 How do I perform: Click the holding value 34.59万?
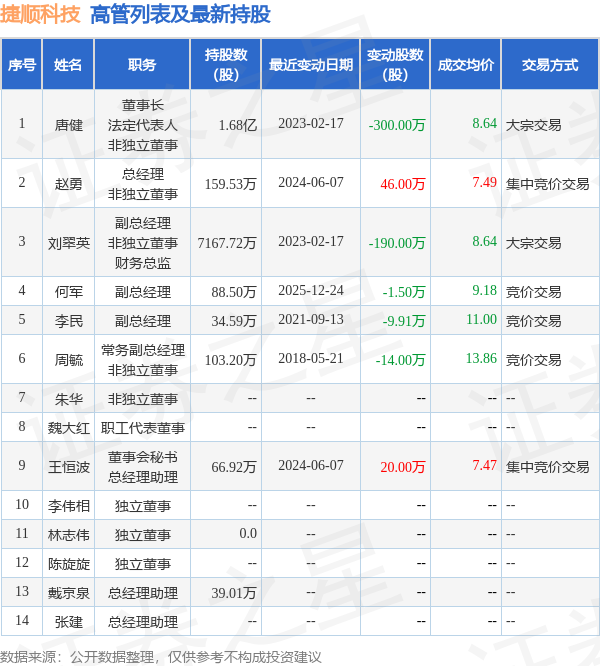(234, 321)
